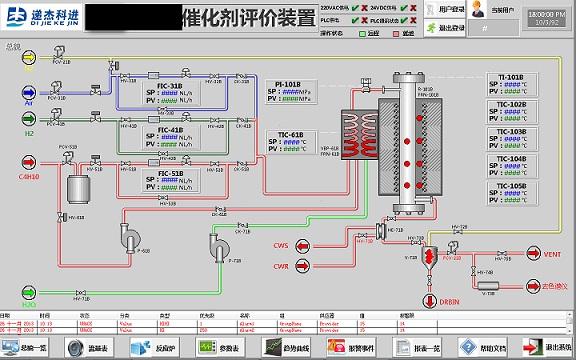The height and width of the screenshot is (360, 576).
Task: Click the exit system button
Action: click(x=548, y=347)
